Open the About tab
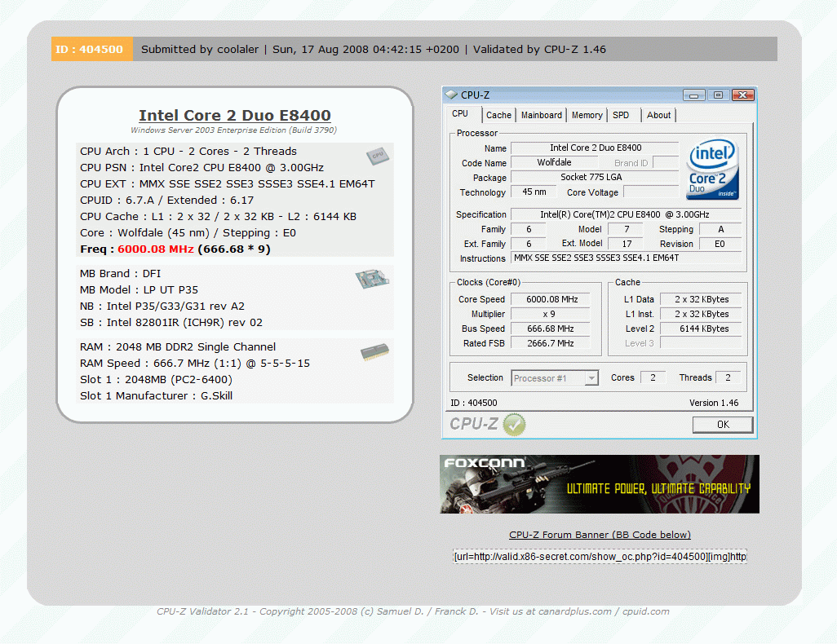The width and height of the screenshot is (837, 644). click(658, 115)
